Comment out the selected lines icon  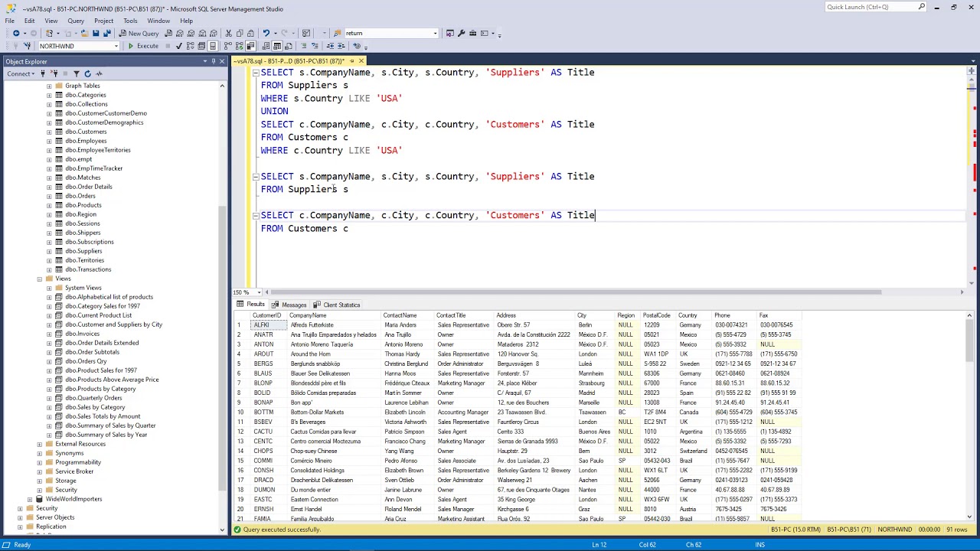point(303,46)
